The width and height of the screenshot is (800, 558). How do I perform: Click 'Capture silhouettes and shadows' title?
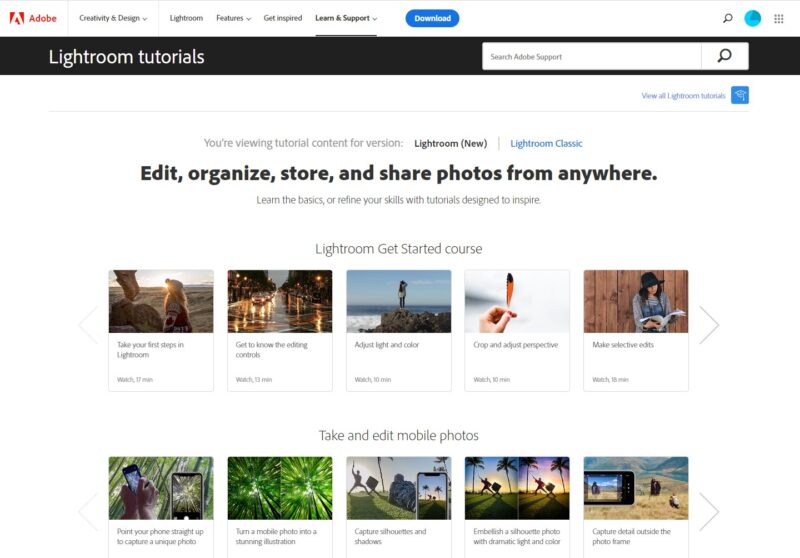point(390,537)
